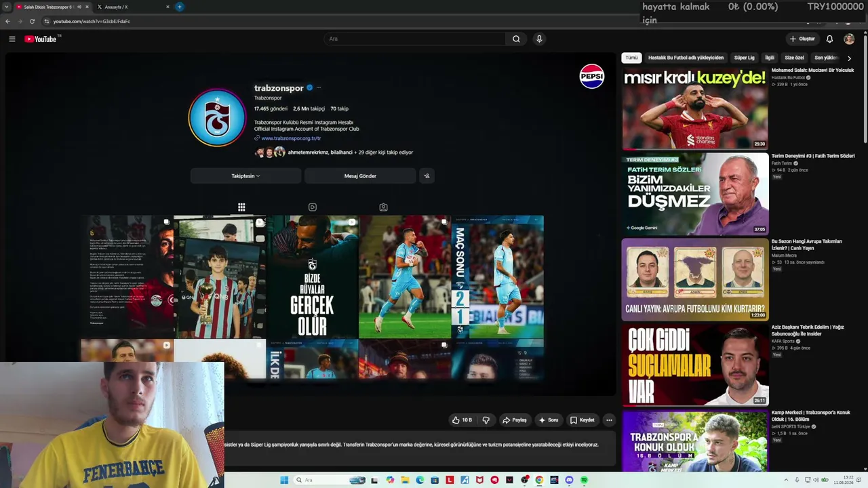
Task: Click the Instagram add-person suggestion icon
Action: (x=427, y=176)
